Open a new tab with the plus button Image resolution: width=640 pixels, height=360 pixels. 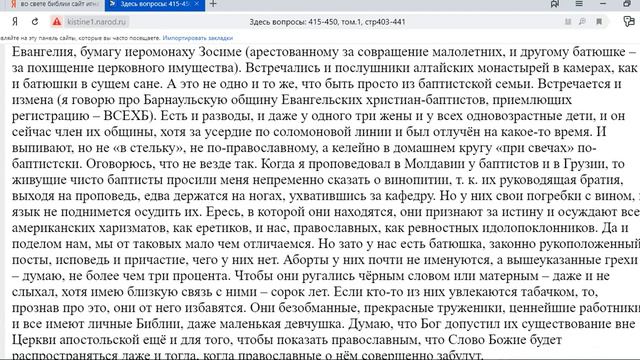(213, 4)
